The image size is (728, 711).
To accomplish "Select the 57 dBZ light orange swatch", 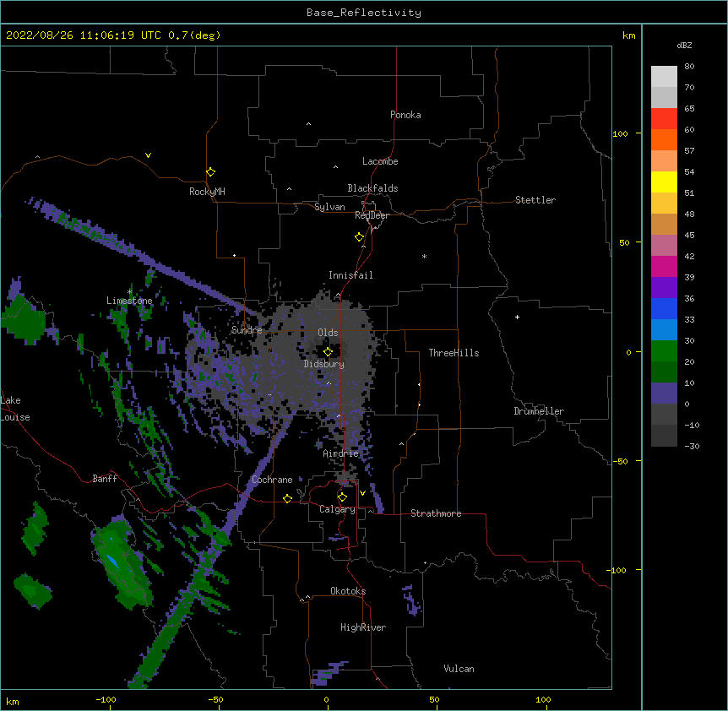I will click(664, 160).
